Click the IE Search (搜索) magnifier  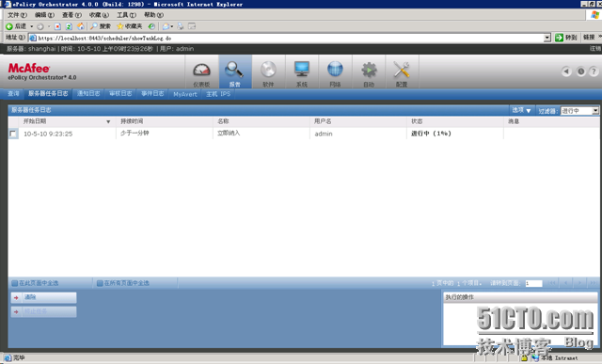pos(101,26)
